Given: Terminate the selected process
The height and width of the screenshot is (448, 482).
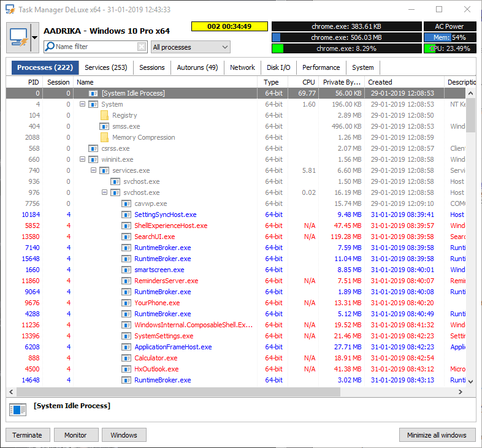Looking at the screenshot, I should (x=28, y=435).
